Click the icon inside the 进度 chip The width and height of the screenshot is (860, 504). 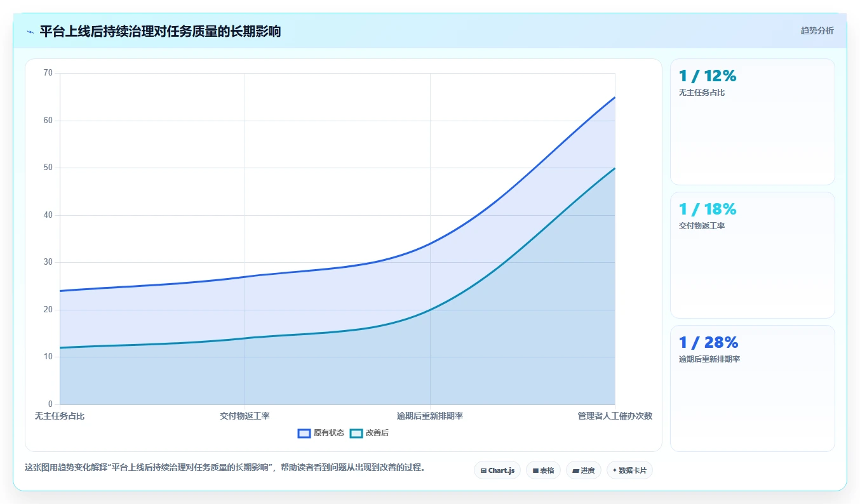[x=575, y=471]
